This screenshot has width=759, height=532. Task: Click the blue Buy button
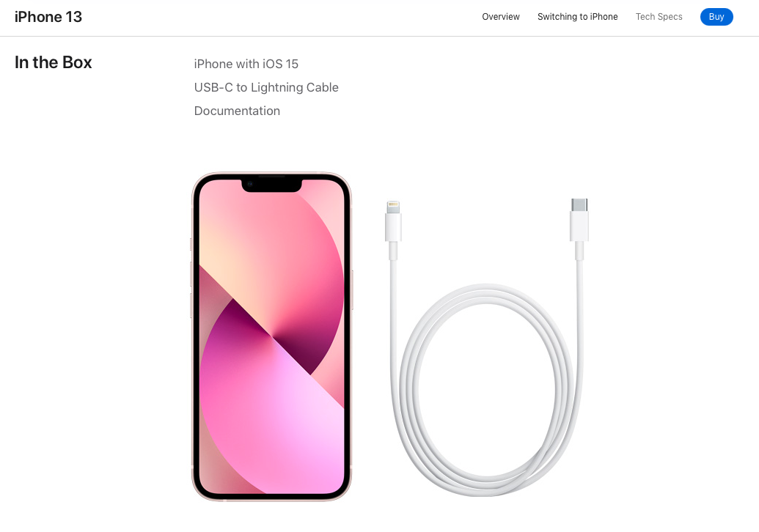(716, 17)
